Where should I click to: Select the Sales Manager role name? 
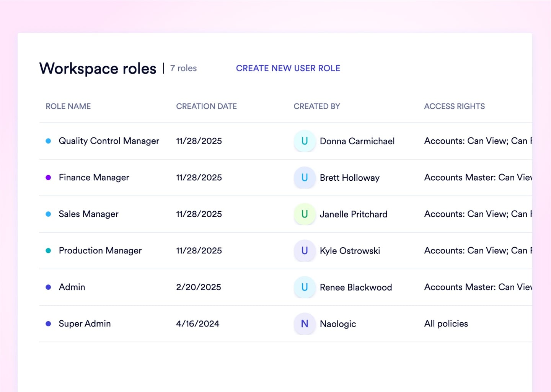pos(88,214)
